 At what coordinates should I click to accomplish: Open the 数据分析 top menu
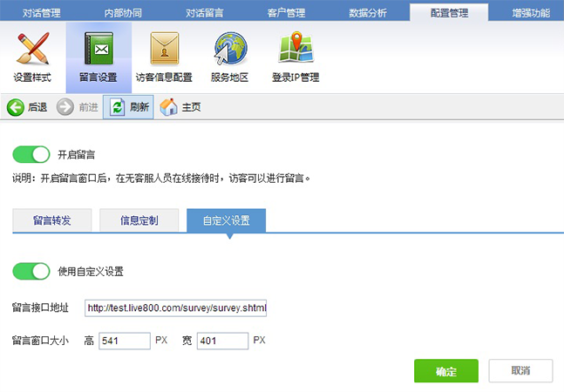370,13
